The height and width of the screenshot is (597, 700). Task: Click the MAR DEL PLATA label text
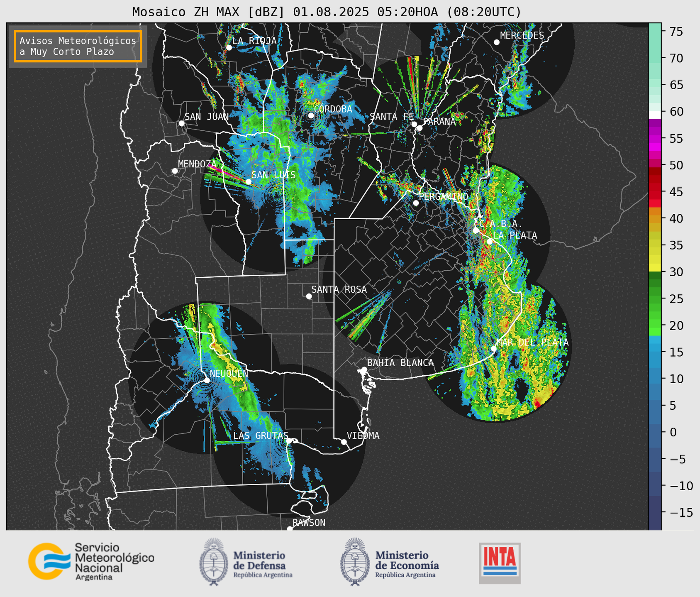(532, 343)
